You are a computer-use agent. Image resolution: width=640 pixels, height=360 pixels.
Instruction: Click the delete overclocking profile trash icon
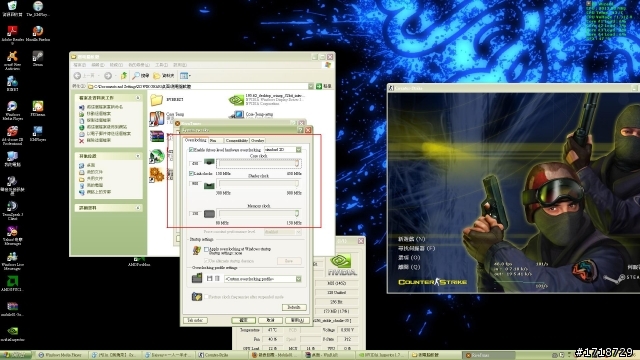[x=217, y=278]
